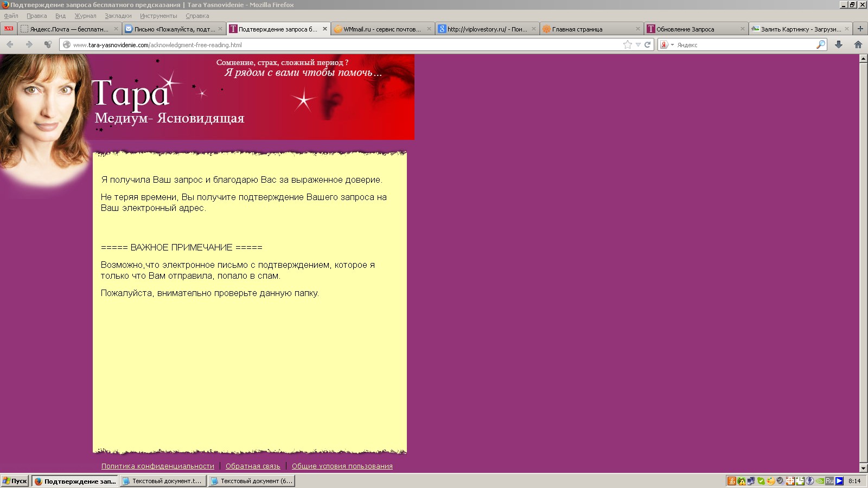Screen dimensions: 868x488
Task: Open a new tab with the plus button
Action: pyautogui.click(x=860, y=29)
